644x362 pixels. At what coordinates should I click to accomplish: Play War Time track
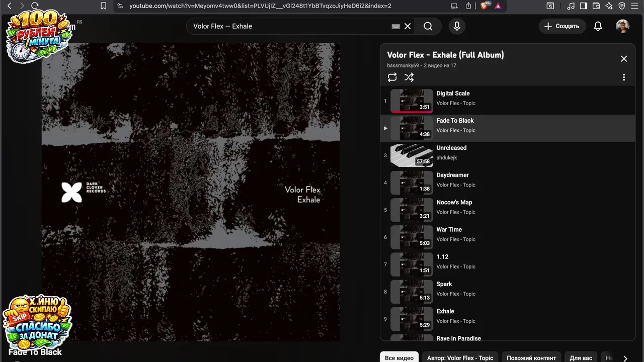click(x=507, y=237)
